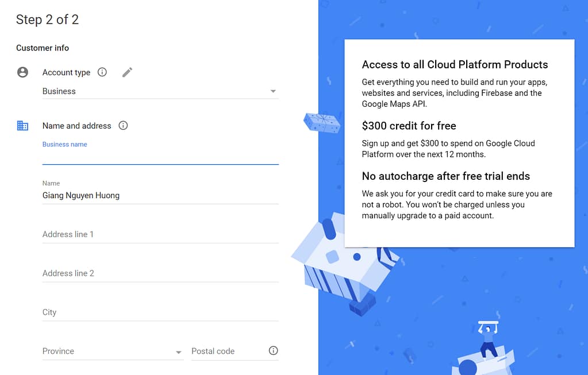588x375 pixels.
Task: Click the "Step 2 of 2" heading
Action: [x=47, y=20]
